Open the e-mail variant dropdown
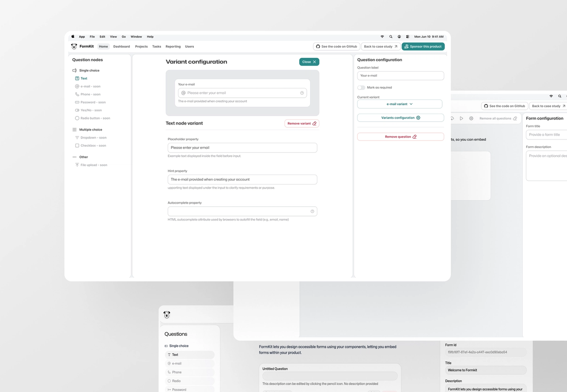567x392 pixels. (400, 104)
